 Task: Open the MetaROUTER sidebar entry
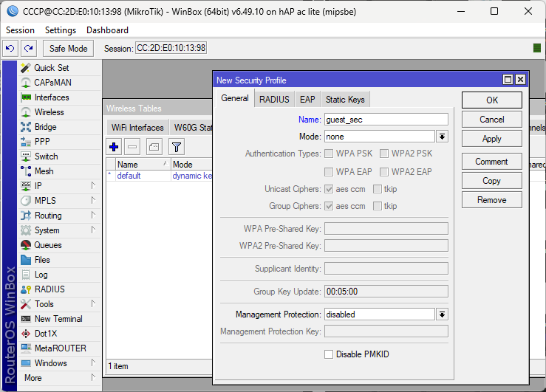60,348
